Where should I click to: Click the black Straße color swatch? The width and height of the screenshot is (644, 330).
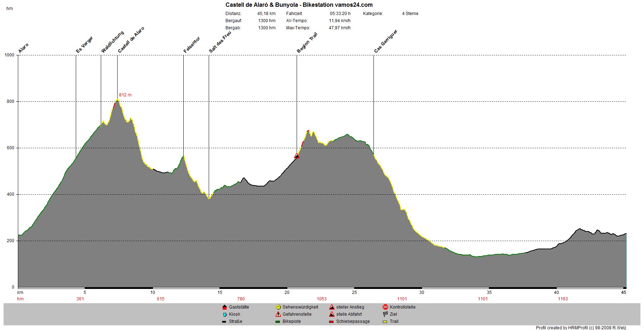point(224,321)
